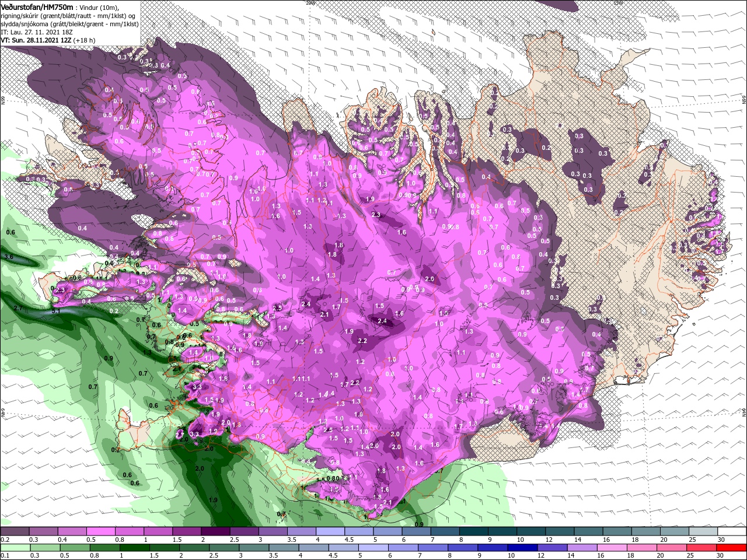This screenshot has height=560, width=747.
Task: Click the Veðurstofan/HM750m title text
Action: [x=37, y=7]
